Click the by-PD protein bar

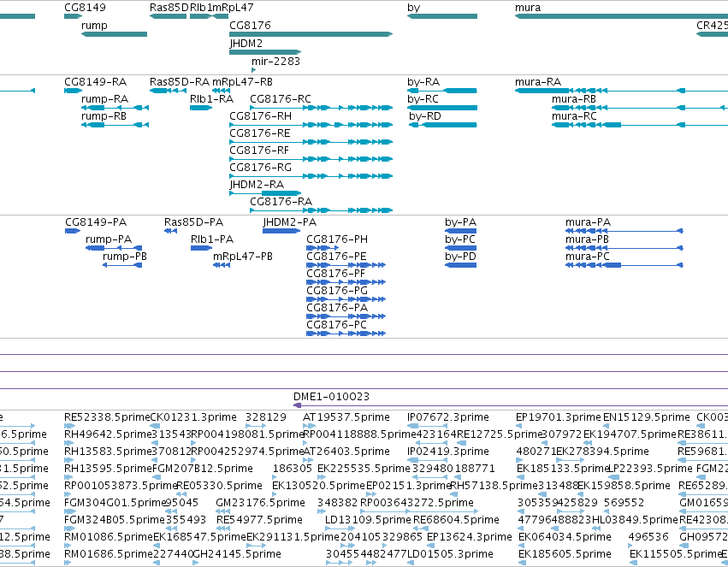tap(460, 265)
